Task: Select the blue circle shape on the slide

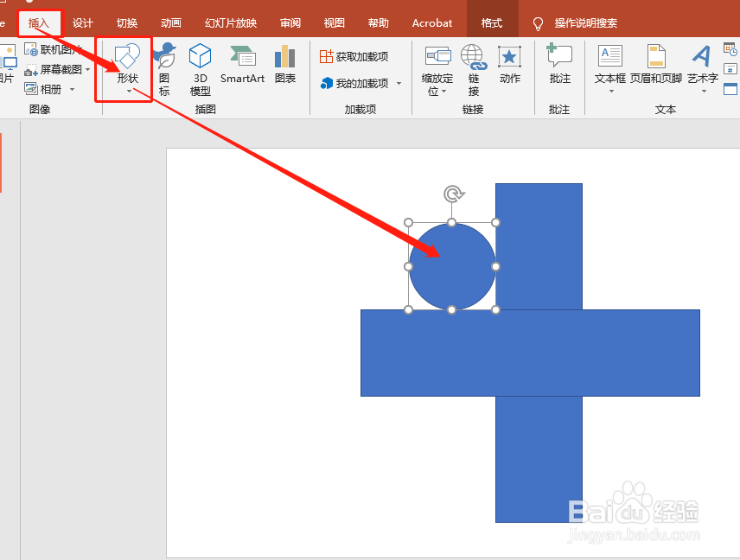Action: 452,265
